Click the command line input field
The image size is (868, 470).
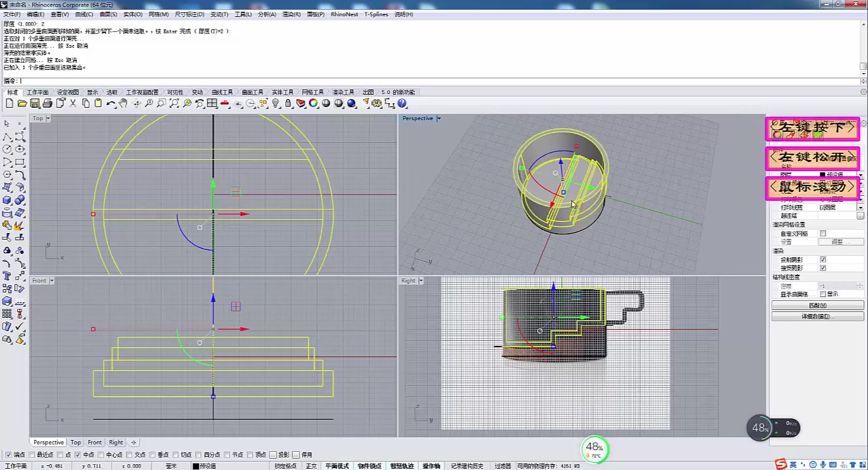[x=441, y=81]
